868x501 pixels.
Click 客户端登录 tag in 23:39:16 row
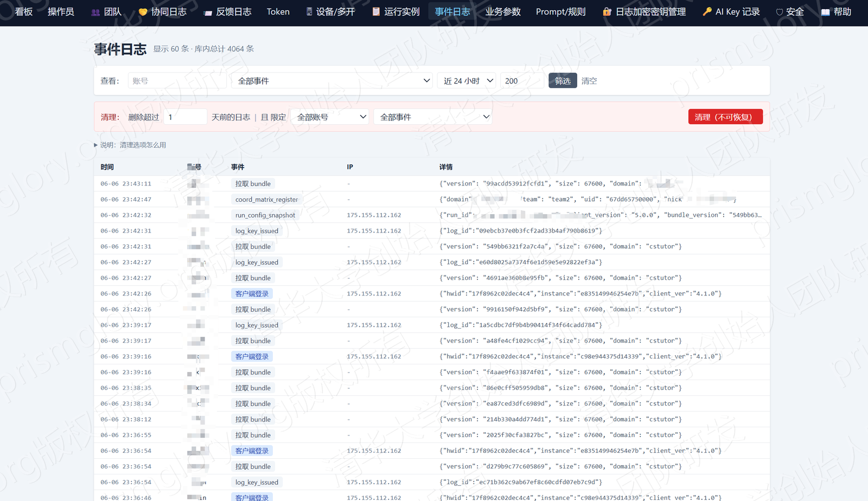tap(252, 357)
